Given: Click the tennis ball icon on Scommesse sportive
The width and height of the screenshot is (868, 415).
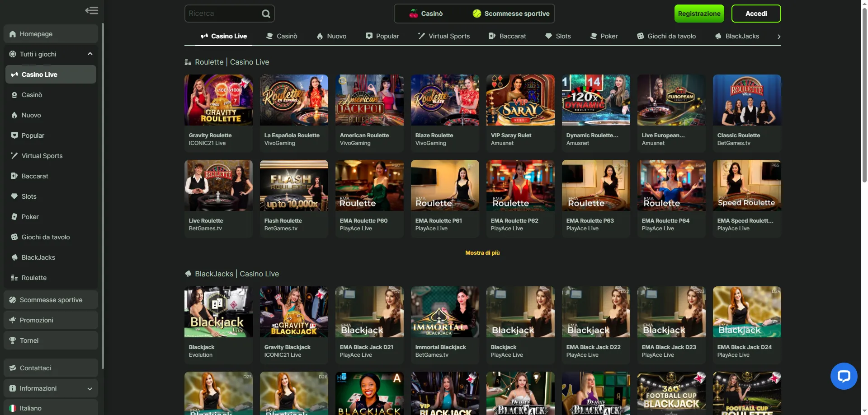Looking at the screenshot, I should 477,14.
